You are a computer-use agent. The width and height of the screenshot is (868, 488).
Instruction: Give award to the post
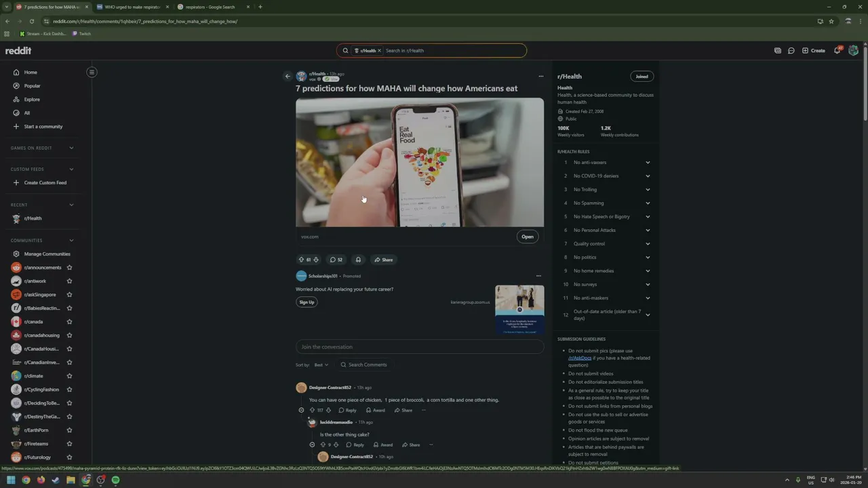[x=358, y=260]
